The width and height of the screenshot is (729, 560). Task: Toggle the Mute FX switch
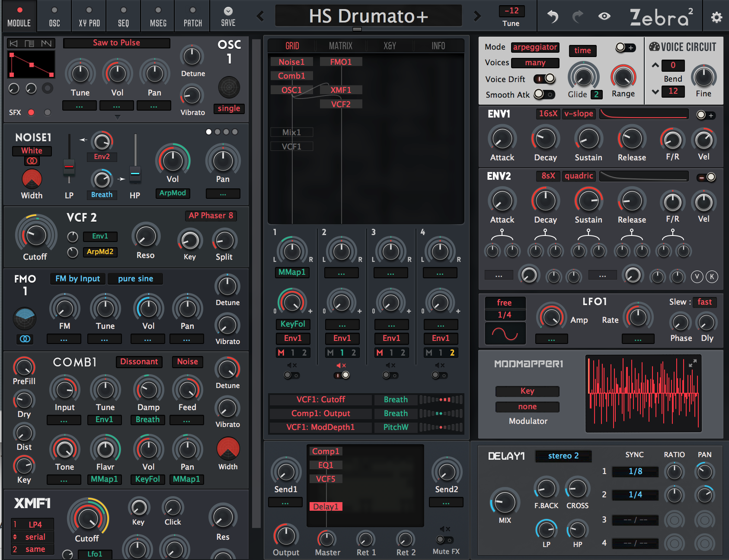tap(444, 540)
